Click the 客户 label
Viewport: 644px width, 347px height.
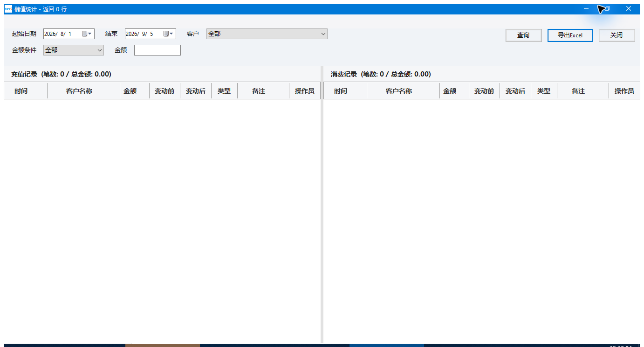pyautogui.click(x=192, y=34)
